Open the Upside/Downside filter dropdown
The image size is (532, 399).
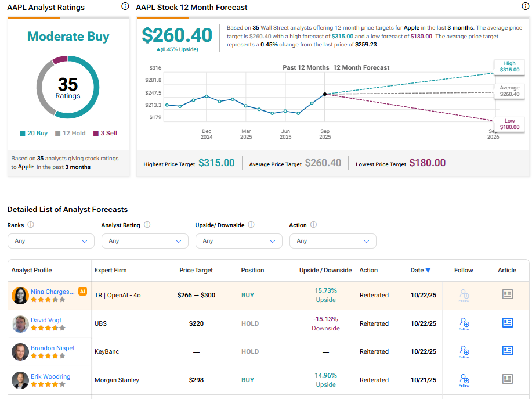click(238, 241)
